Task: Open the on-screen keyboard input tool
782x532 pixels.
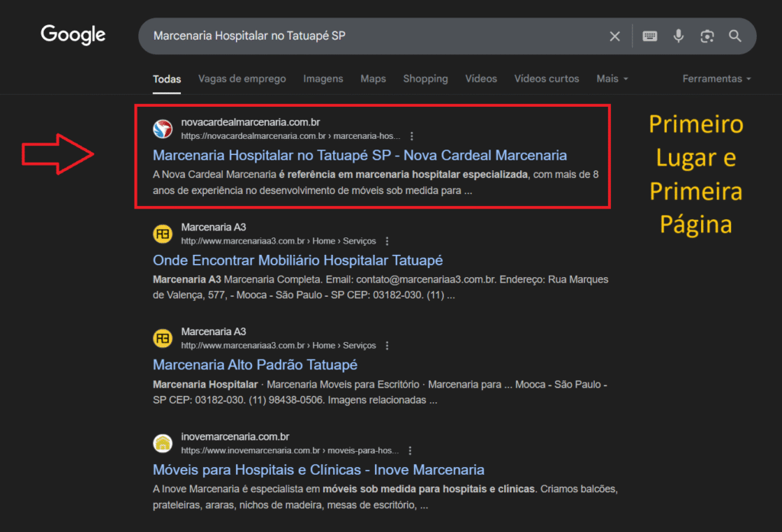Action: pos(650,36)
